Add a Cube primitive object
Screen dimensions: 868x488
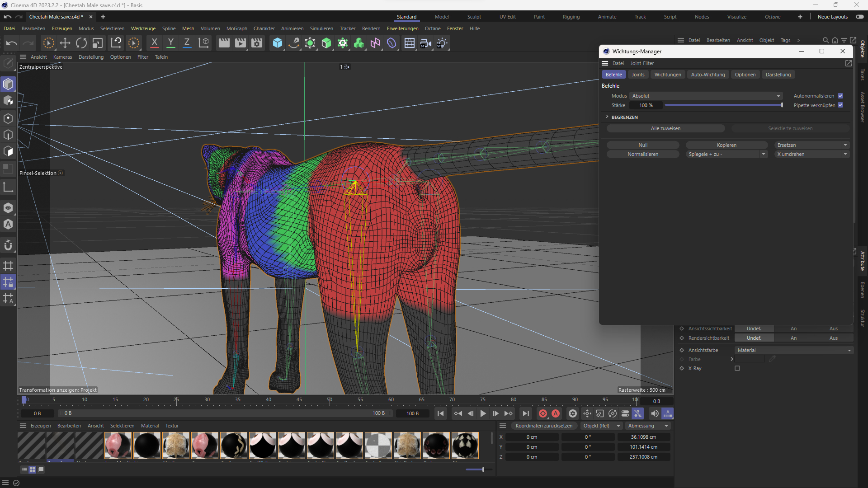278,43
